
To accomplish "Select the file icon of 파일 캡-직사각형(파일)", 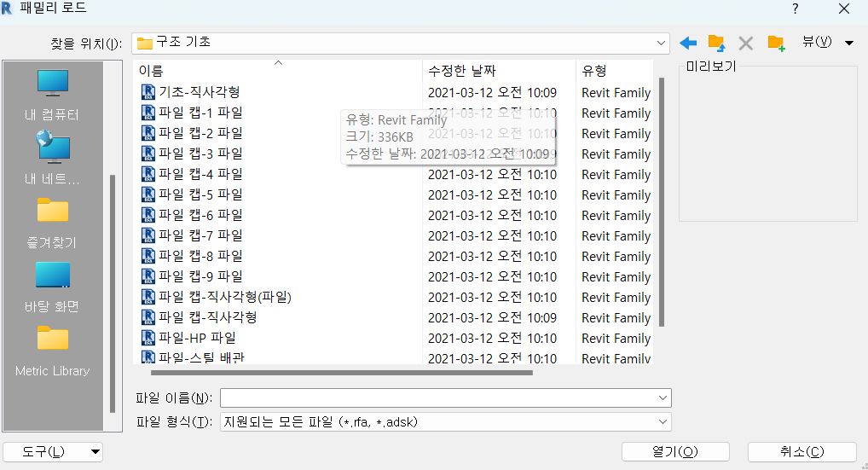I will tap(148, 297).
